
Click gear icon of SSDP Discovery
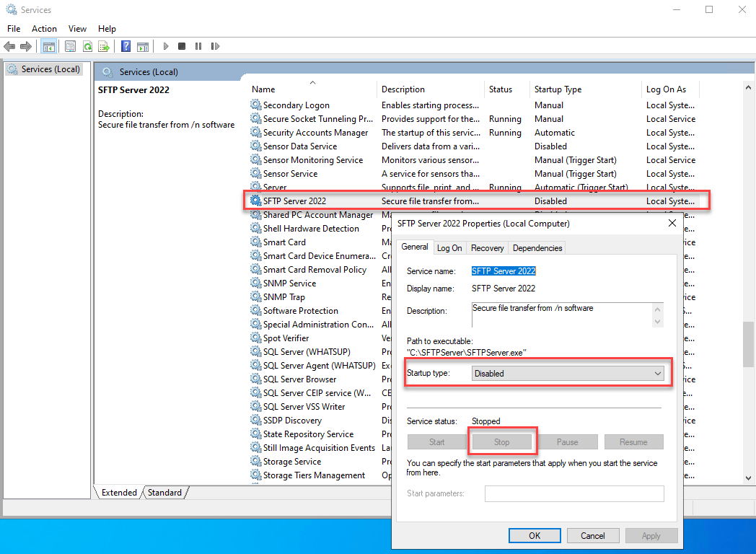click(256, 420)
